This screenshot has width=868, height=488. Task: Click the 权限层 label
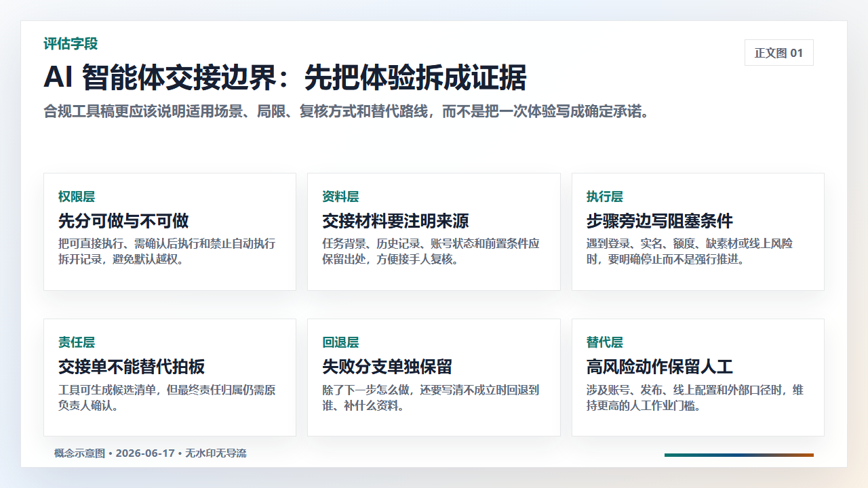(x=77, y=197)
